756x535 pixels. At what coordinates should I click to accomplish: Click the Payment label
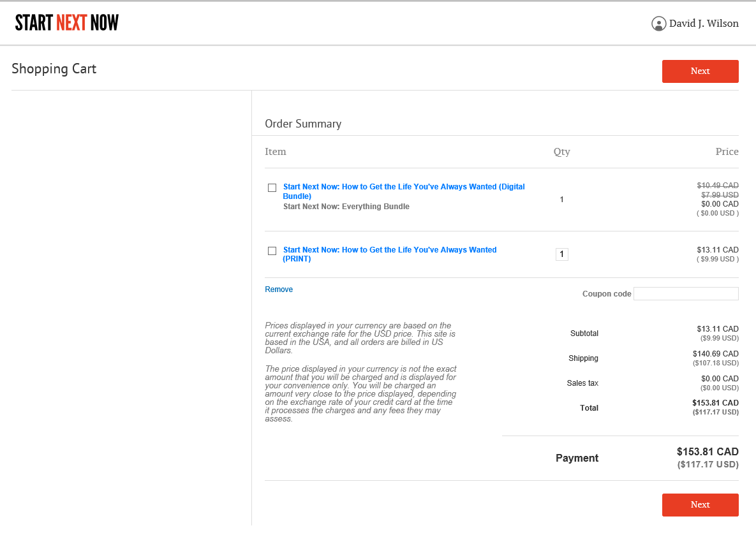(577, 458)
